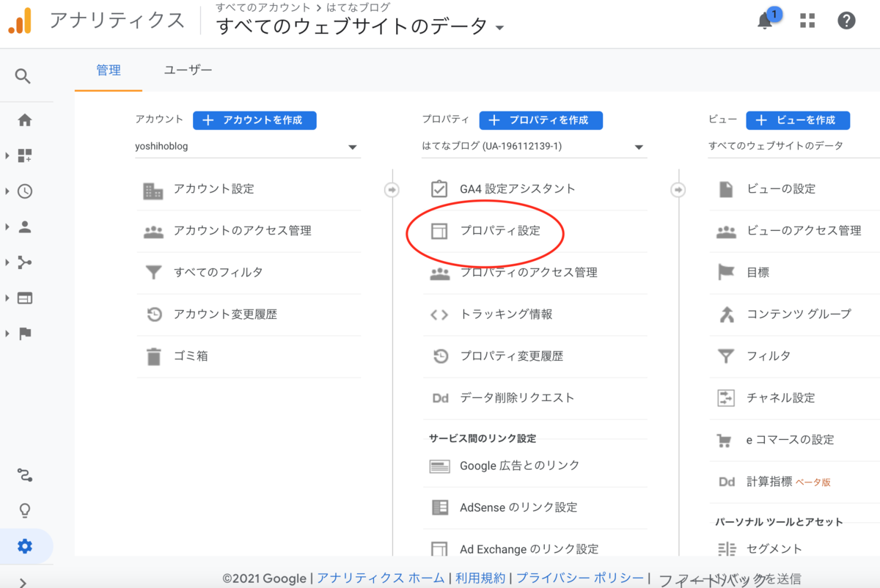This screenshot has height=588, width=880.
Task: Open Conversions flag icon in sidebar
Action: click(25, 334)
